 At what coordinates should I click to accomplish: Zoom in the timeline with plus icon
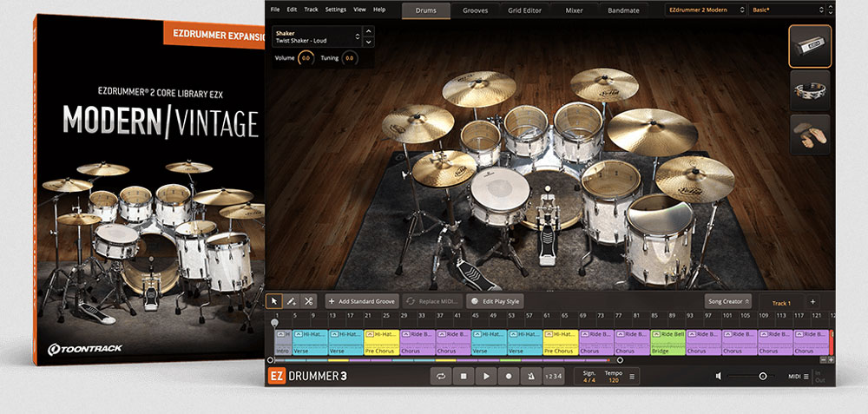(831, 360)
